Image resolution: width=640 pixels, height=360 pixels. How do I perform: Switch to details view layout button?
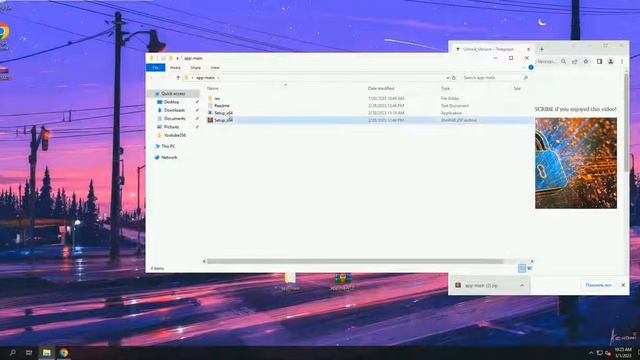(x=522, y=268)
